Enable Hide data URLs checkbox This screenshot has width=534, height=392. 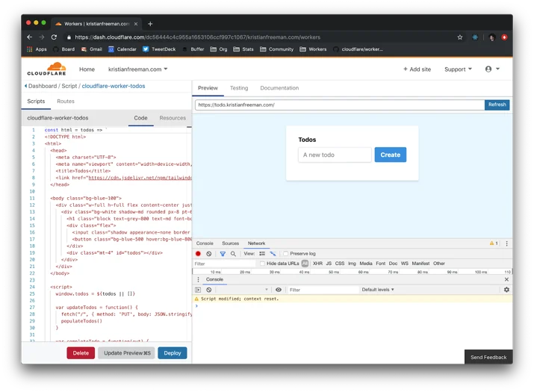click(x=262, y=264)
